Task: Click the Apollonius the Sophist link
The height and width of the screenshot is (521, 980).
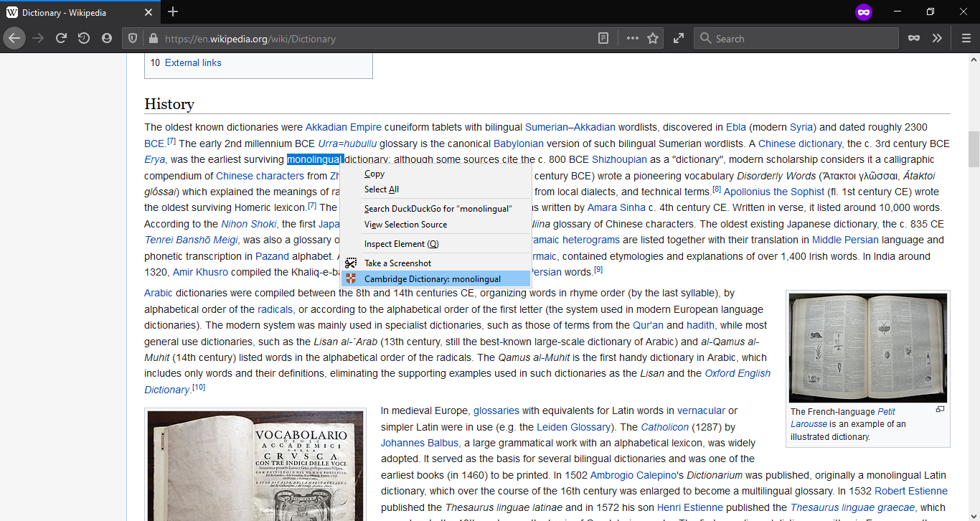Action: 774,192
